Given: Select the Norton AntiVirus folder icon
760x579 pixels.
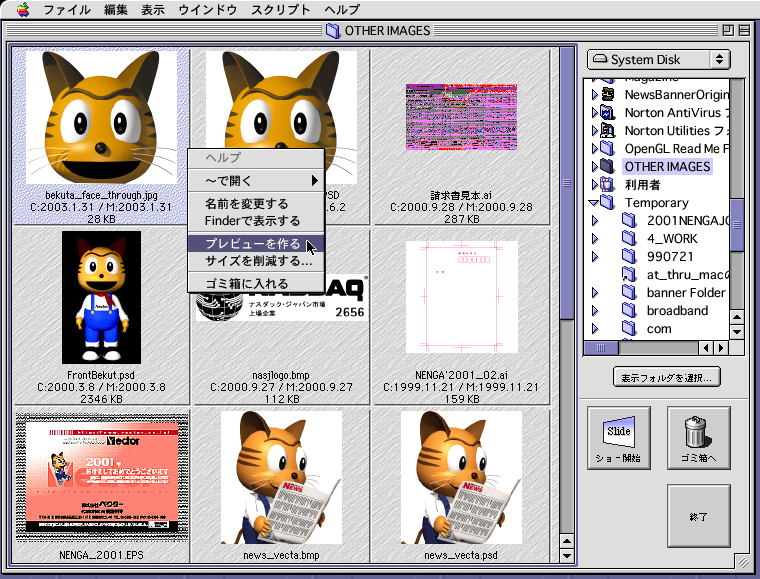Looking at the screenshot, I should (x=607, y=112).
